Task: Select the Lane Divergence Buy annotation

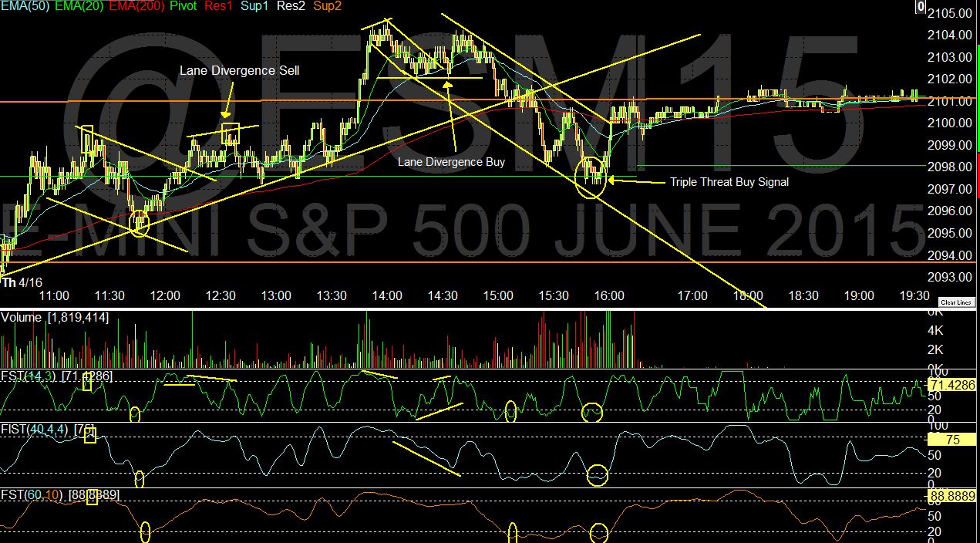Action: pos(451,162)
